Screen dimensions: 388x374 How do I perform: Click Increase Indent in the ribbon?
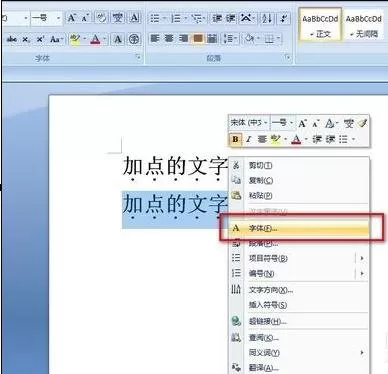(x=231, y=18)
